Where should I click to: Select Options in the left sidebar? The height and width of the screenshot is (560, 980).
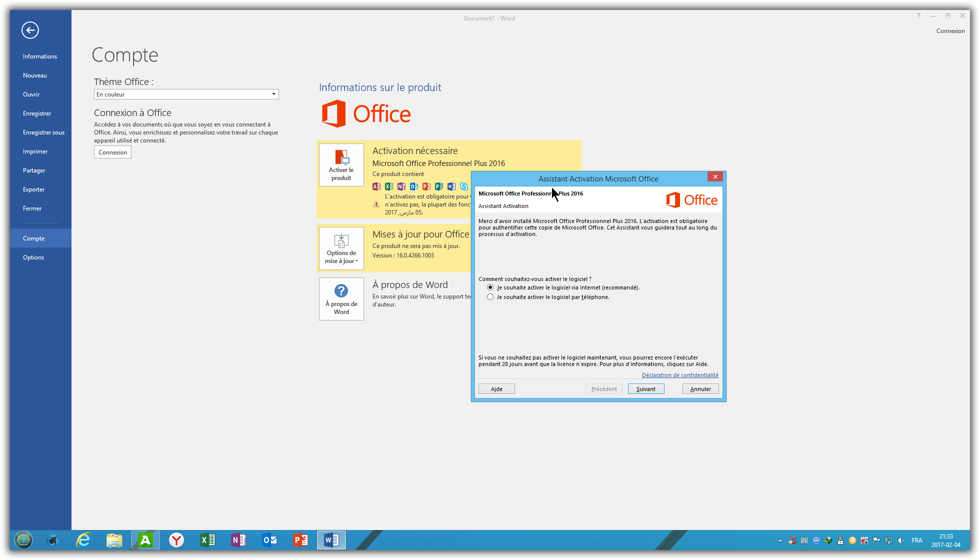33,257
